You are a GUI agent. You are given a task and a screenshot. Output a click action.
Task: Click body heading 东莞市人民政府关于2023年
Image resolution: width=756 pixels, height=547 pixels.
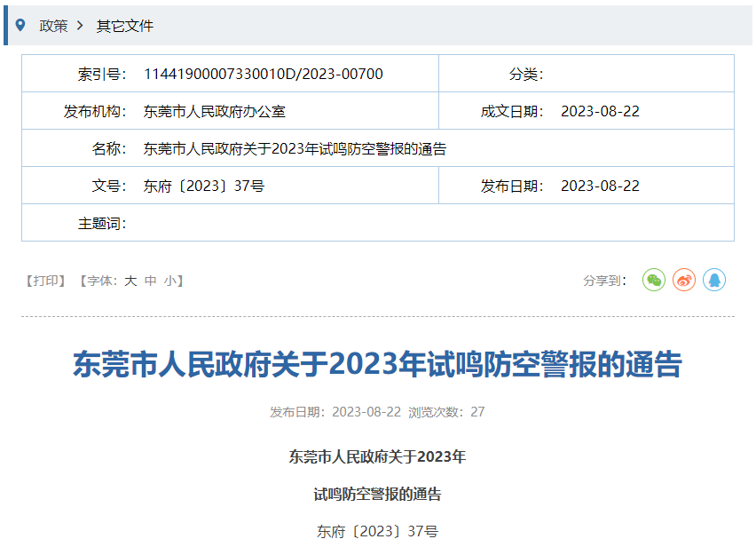(x=377, y=456)
